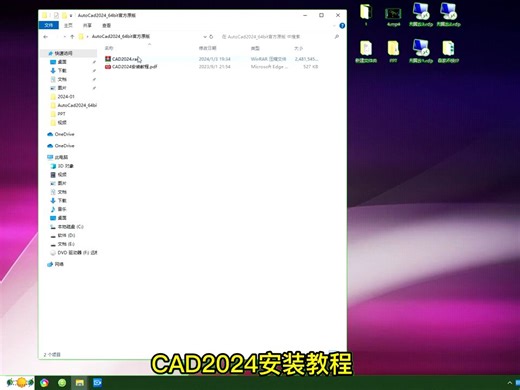The height and width of the screenshot is (390, 520).
Task: Click the File Explorer taskbar icon
Action: (80, 383)
